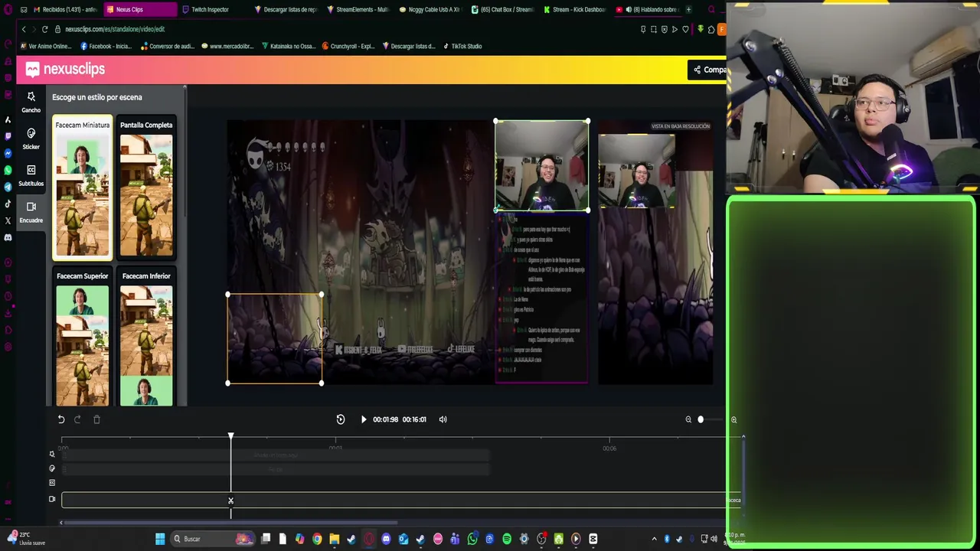Image resolution: width=980 pixels, height=551 pixels.
Task: Undo the last edit
Action: pyautogui.click(x=61, y=419)
